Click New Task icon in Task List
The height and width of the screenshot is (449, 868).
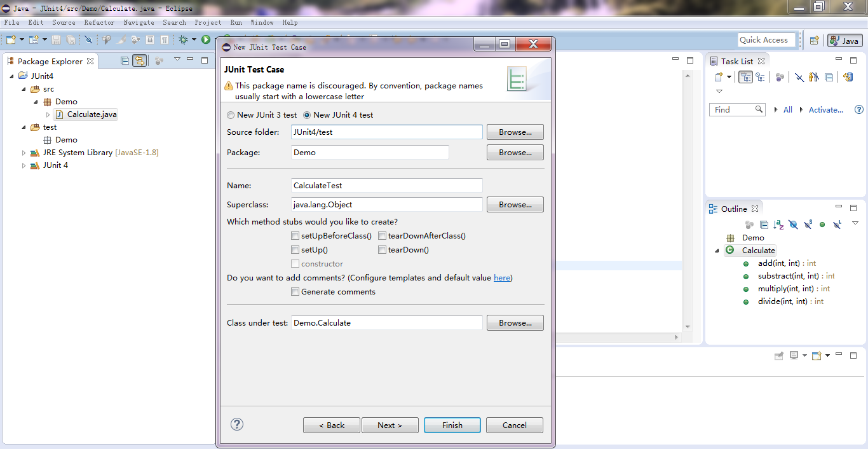(x=719, y=77)
